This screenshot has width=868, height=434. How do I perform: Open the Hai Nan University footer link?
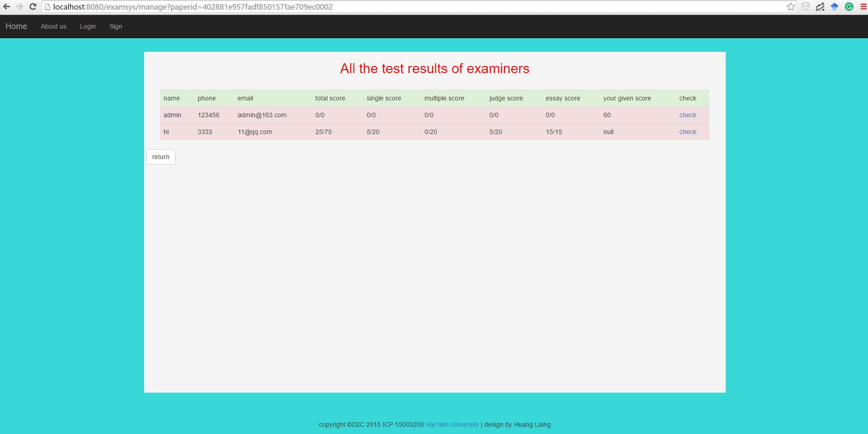[452, 424]
